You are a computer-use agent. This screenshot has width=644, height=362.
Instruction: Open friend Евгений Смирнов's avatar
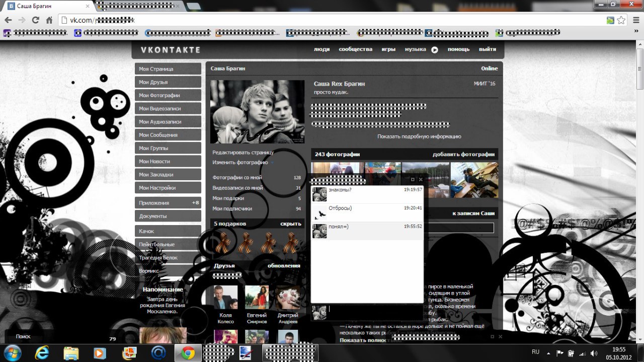257,297
